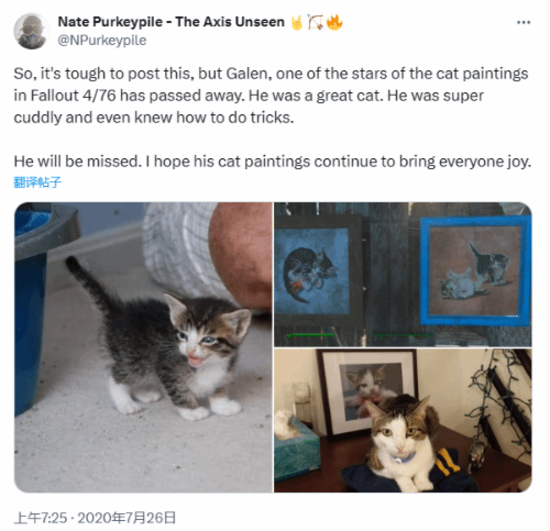
Task: Click the blue 翻译帖子 translate link
Action: [x=37, y=182]
